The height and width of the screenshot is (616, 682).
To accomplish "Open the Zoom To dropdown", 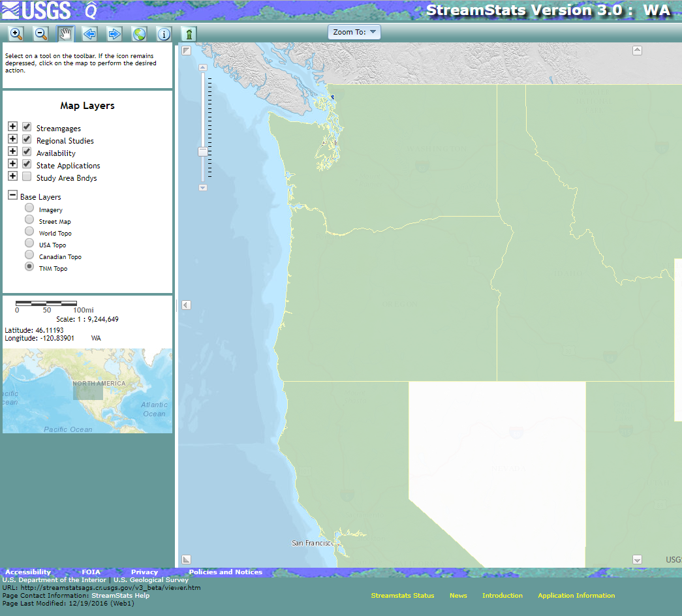I will point(354,31).
